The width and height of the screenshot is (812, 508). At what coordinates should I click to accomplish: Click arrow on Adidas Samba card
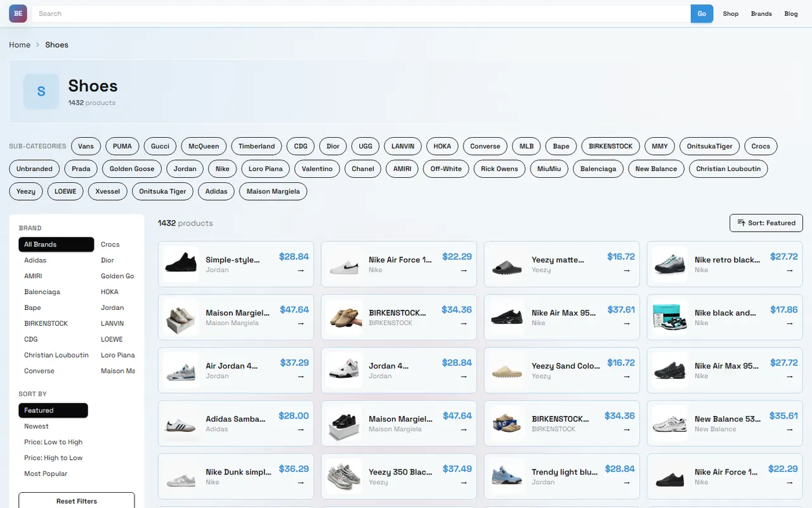[x=301, y=429]
